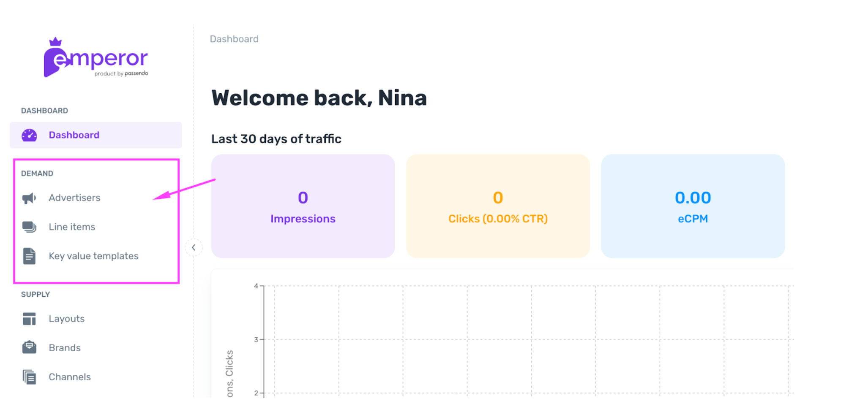This screenshot has height=420, width=868.
Task: Open the Dashboard menu item
Action: click(x=96, y=135)
